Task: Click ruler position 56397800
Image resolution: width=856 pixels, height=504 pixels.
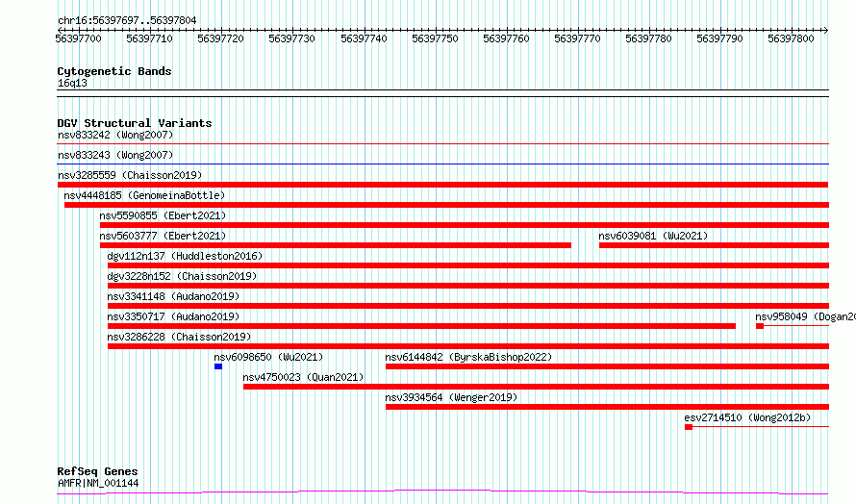Action: point(791,38)
